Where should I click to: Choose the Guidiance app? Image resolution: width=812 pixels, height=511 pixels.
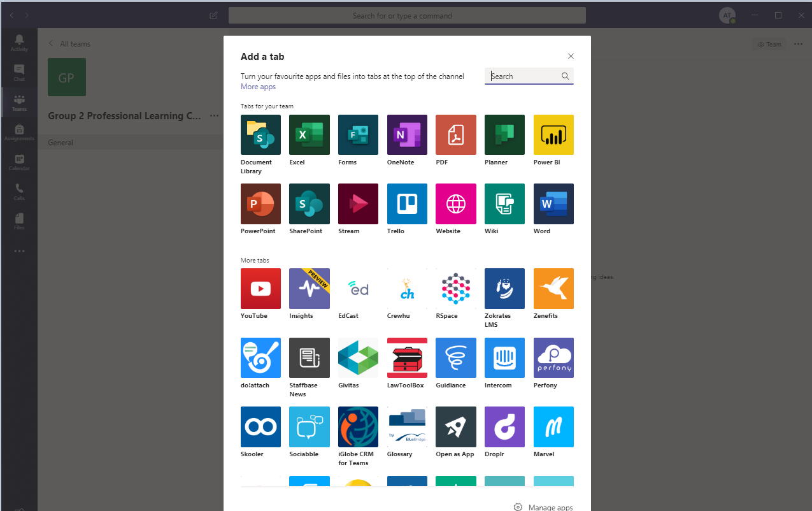456,358
